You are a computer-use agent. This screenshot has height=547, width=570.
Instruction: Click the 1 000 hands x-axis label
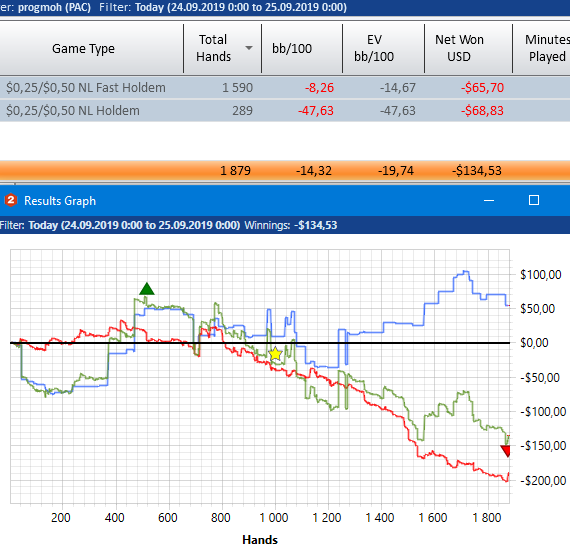point(274,518)
